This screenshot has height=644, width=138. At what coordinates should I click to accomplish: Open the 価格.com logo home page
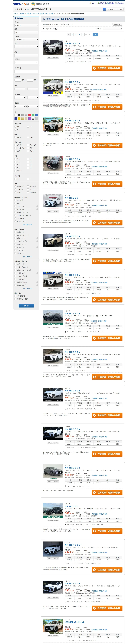pyautogui.click(x=21, y=4)
